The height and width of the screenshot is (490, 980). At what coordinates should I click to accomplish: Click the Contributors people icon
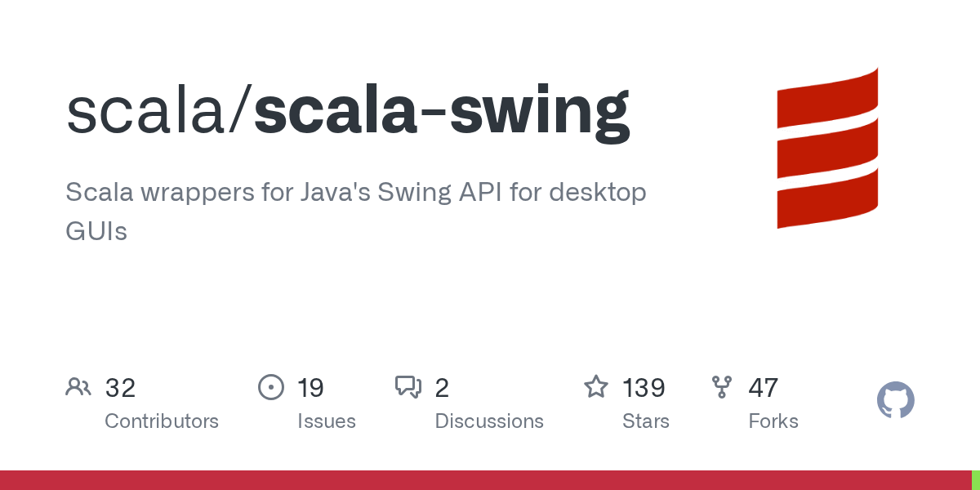click(x=78, y=387)
